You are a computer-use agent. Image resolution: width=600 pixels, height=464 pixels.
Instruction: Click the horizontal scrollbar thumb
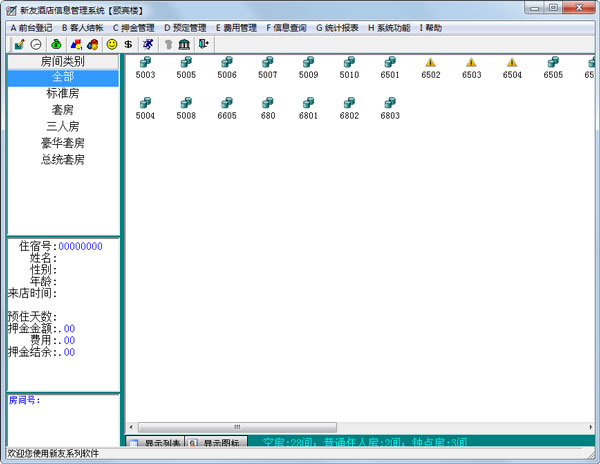click(x=237, y=427)
